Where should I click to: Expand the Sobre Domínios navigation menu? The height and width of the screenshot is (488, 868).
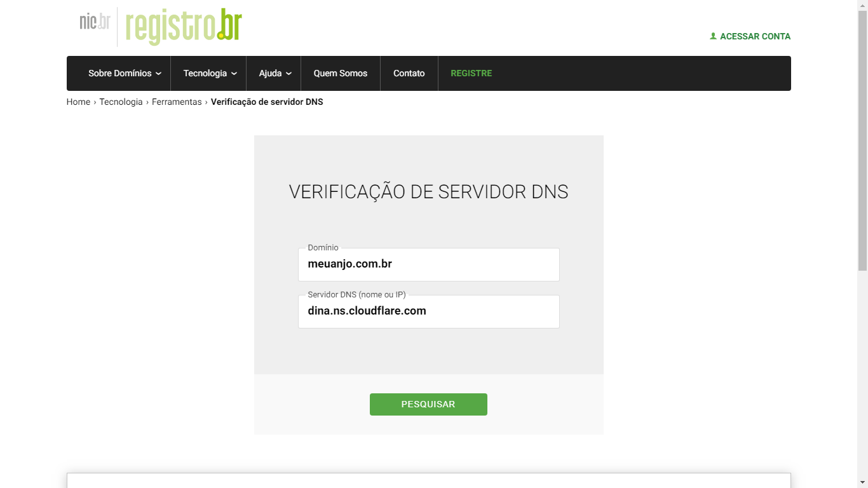pyautogui.click(x=125, y=73)
